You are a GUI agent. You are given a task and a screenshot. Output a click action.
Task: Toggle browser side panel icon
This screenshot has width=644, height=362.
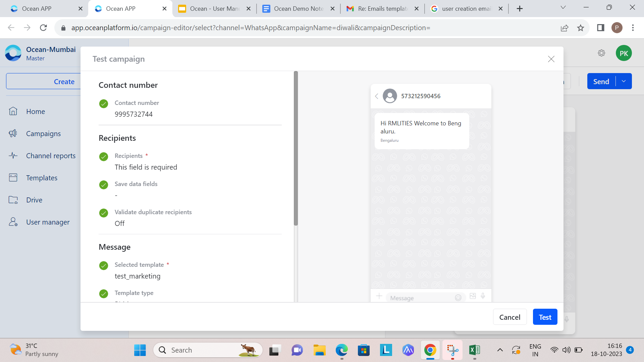click(601, 28)
